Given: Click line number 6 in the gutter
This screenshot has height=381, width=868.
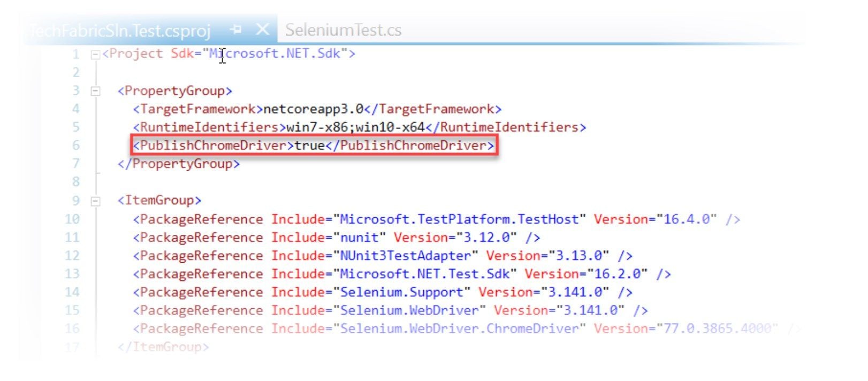Looking at the screenshot, I should click(x=75, y=146).
